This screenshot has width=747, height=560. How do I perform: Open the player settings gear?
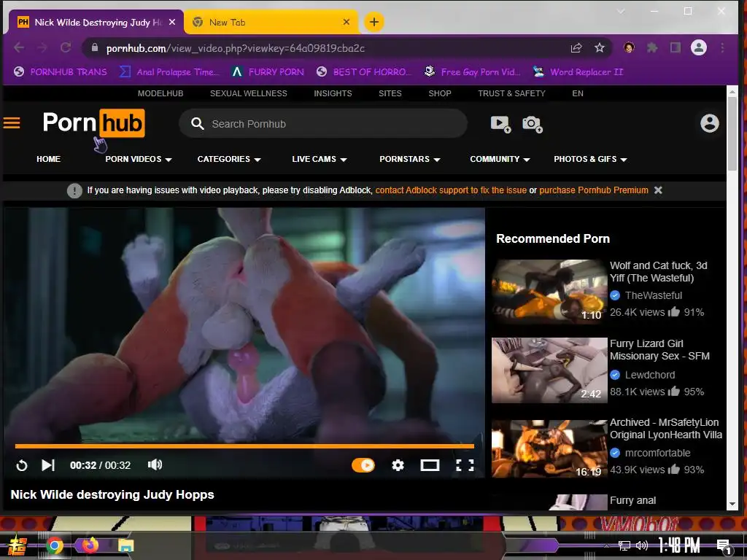(x=398, y=465)
